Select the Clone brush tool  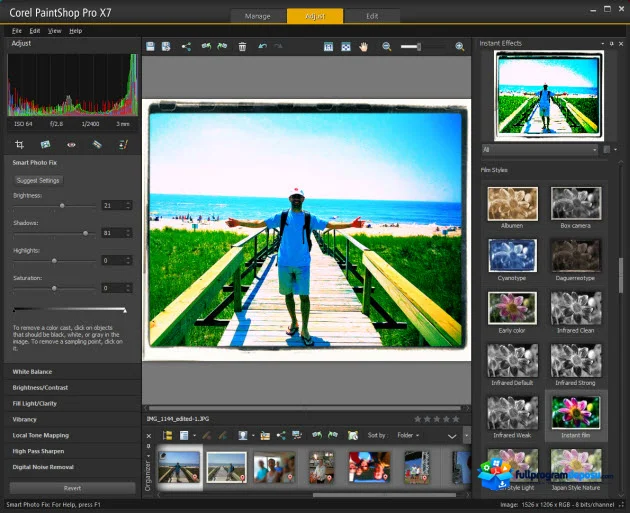[x=123, y=145]
